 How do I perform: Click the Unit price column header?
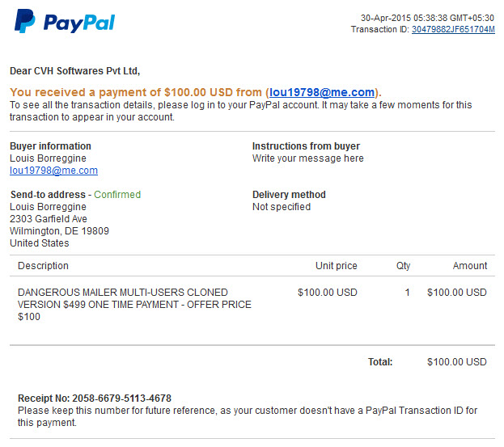pos(336,266)
